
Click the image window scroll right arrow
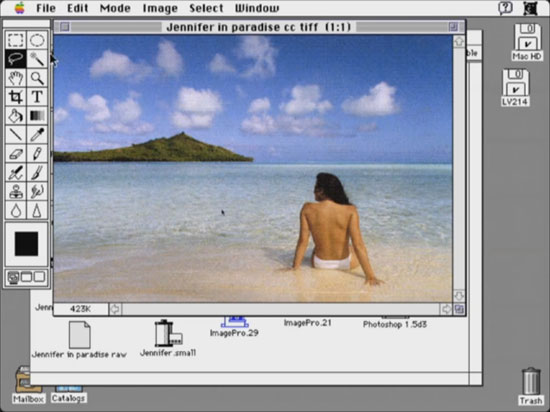[x=446, y=309]
